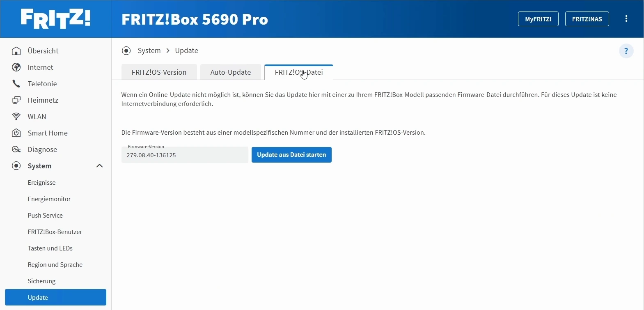Viewport: 644px width, 310px height.
Task: Click the FRITZ! logo
Action: [55, 19]
